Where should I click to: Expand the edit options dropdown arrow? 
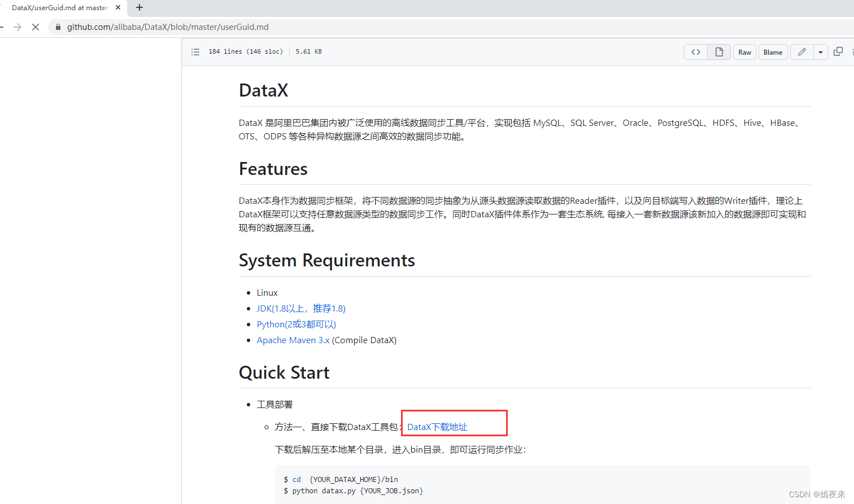[x=821, y=52]
